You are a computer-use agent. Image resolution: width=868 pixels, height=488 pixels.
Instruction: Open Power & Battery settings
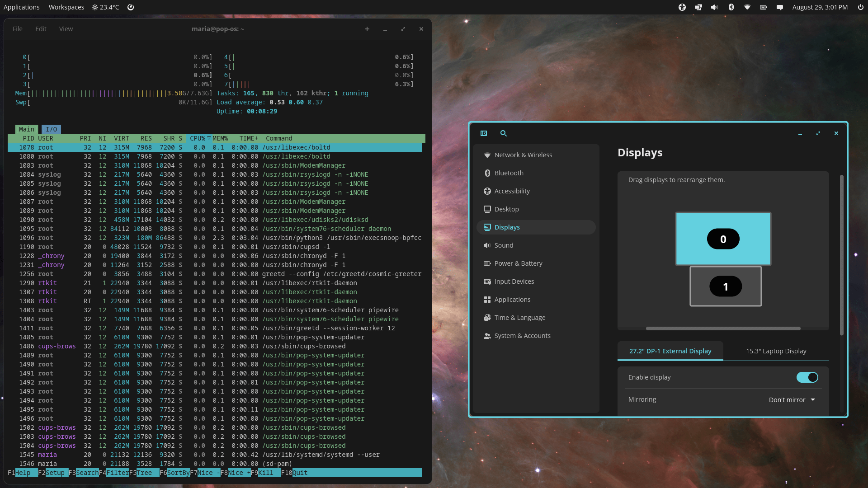tap(518, 263)
